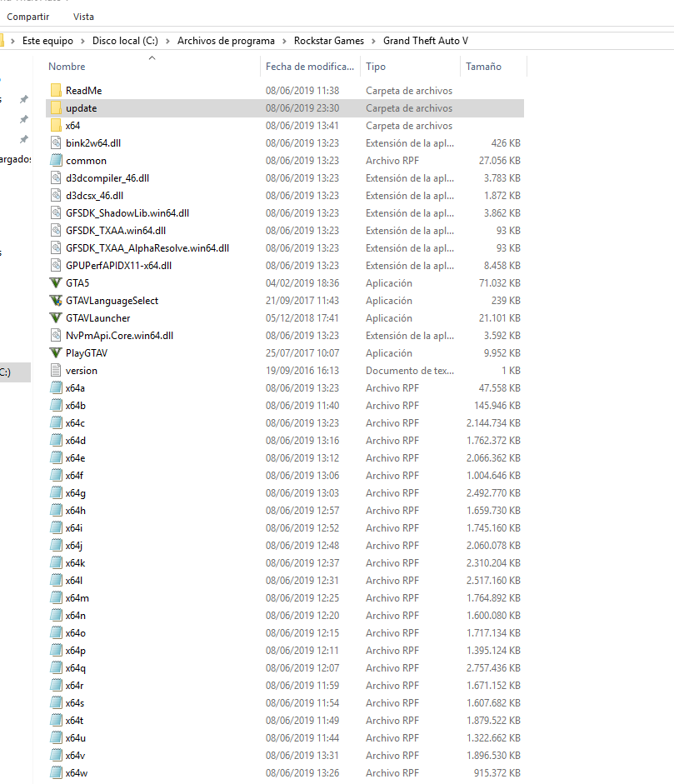
Task: Select the ReadMe folder icon
Action: tap(56, 91)
